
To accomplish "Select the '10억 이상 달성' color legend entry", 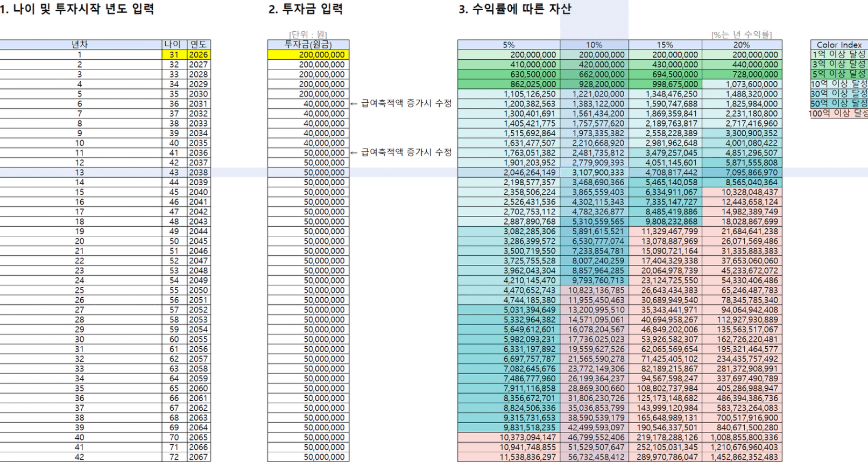I will [x=839, y=83].
